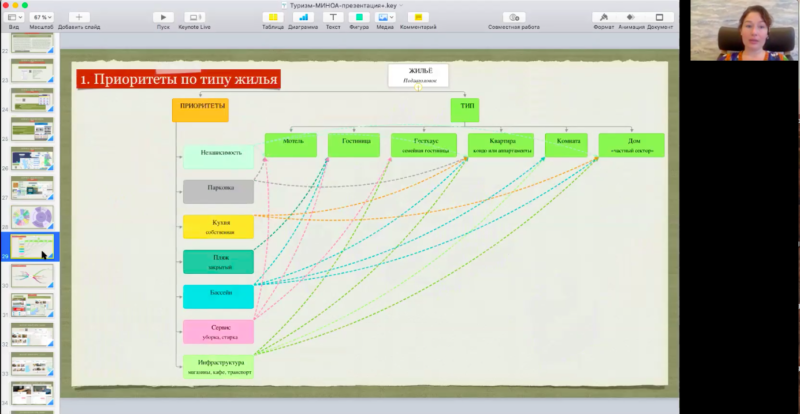
Task: Open the zoom scale 67% dropdown
Action: point(41,17)
